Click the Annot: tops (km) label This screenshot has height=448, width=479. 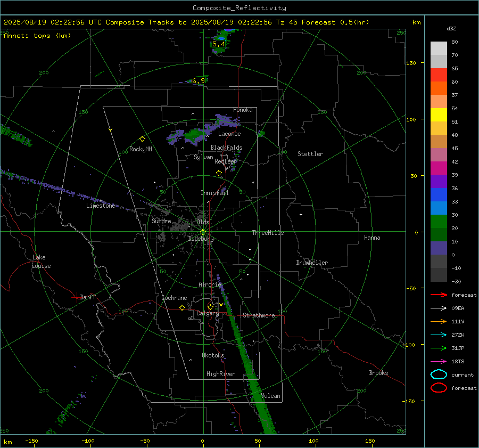pos(37,36)
